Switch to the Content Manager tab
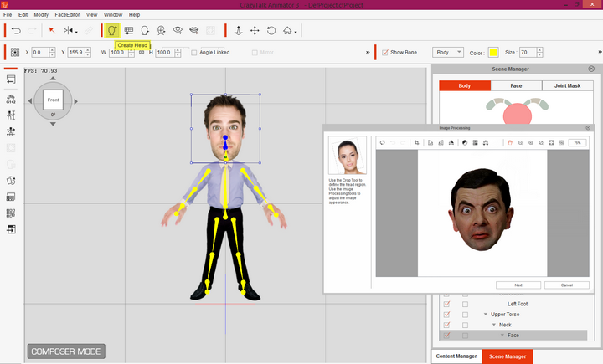The width and height of the screenshot is (603, 364). 456,356
